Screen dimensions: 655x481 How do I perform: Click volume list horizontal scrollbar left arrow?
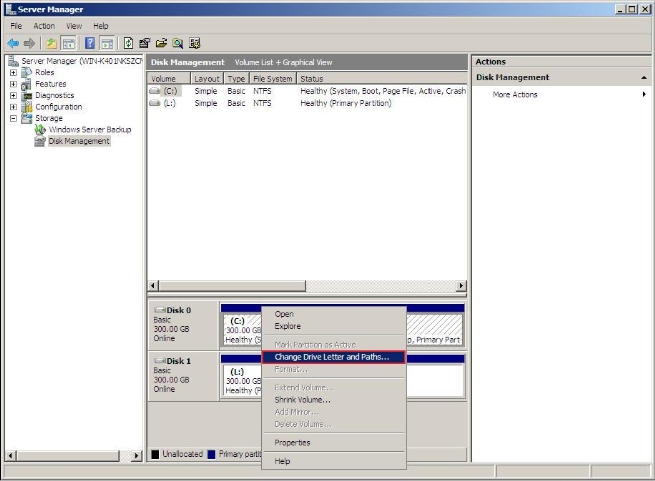153,286
